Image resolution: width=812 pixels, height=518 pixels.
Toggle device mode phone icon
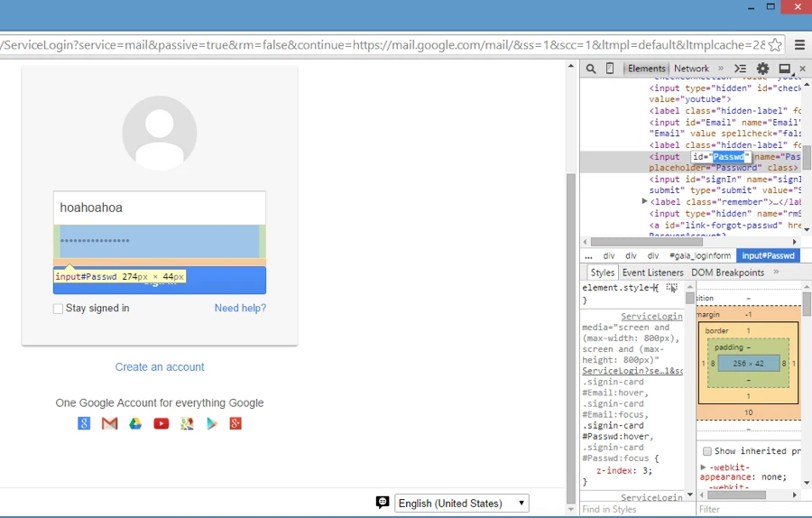coord(610,69)
